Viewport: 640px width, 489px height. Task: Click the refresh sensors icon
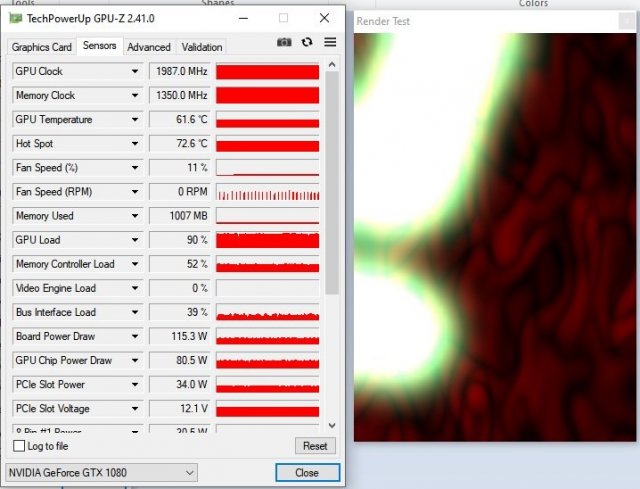click(x=307, y=42)
